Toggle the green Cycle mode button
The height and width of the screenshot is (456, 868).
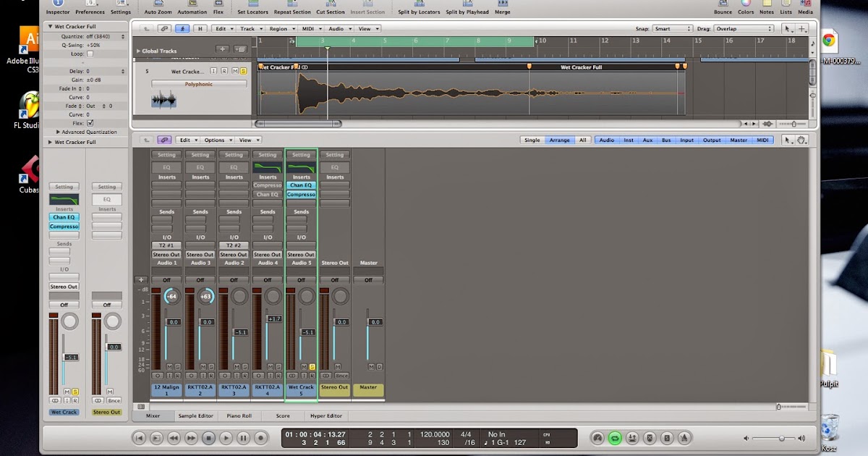[x=615, y=438]
